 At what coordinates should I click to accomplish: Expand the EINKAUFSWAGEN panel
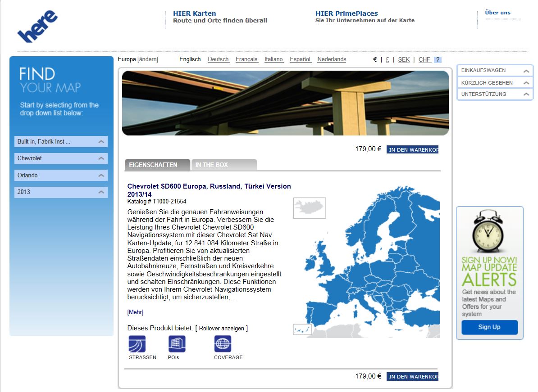tap(495, 71)
